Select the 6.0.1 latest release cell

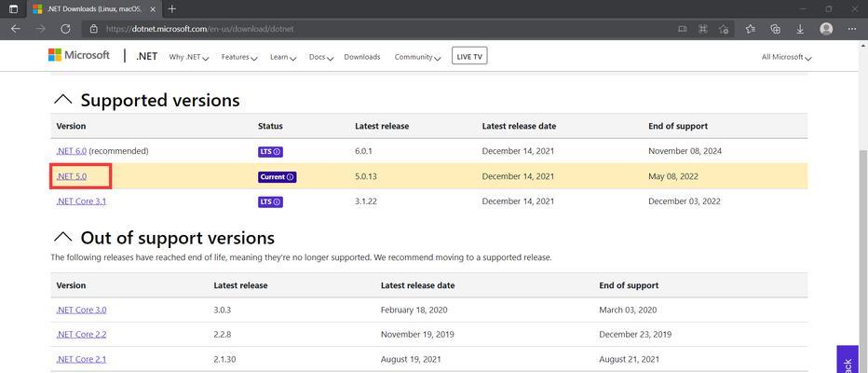[x=364, y=151]
